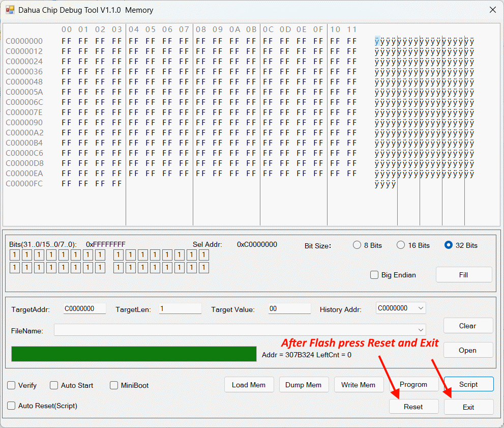Viewport: 504px width, 428px height.
Task: Select the 16 Bits radio option
Action: coord(401,245)
